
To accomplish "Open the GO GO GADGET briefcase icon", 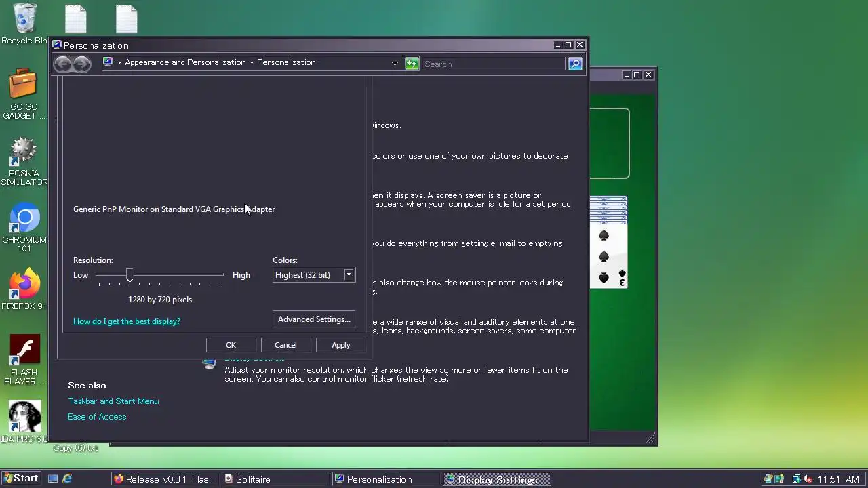I will tap(23, 94).
